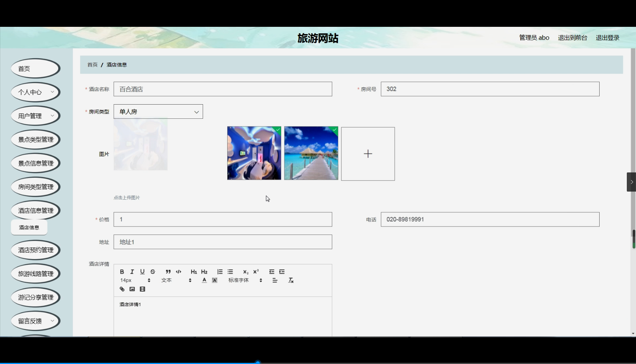Open the font text color picker
636x364 pixels.
(204, 280)
